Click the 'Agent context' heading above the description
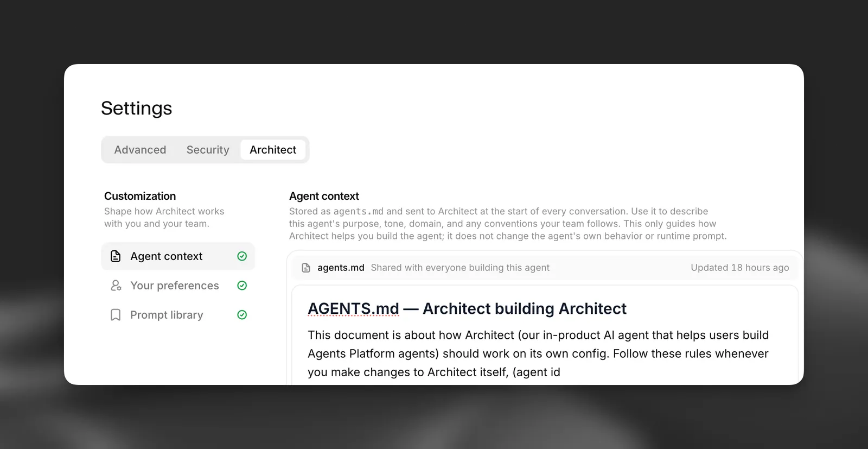868x449 pixels. (324, 196)
